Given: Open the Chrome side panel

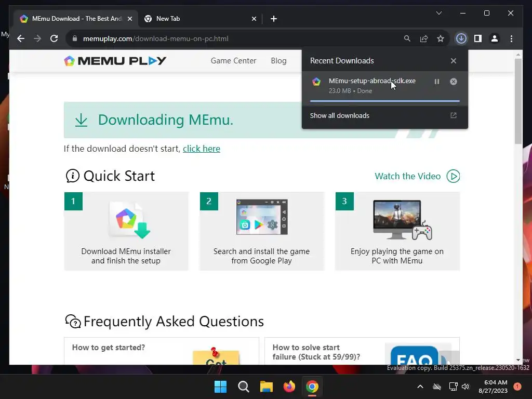Looking at the screenshot, I should tap(478, 38).
